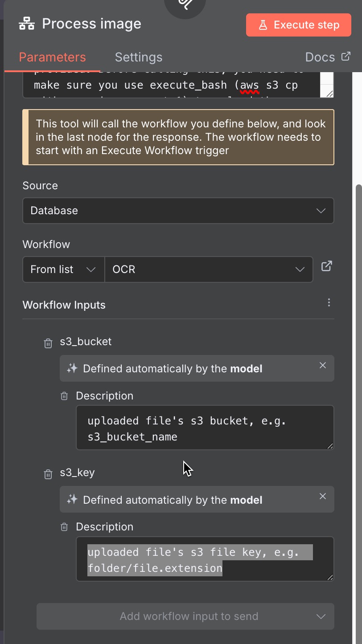Open the From list selector dropdown
Image resolution: width=362 pixels, height=644 pixels.
(63, 269)
